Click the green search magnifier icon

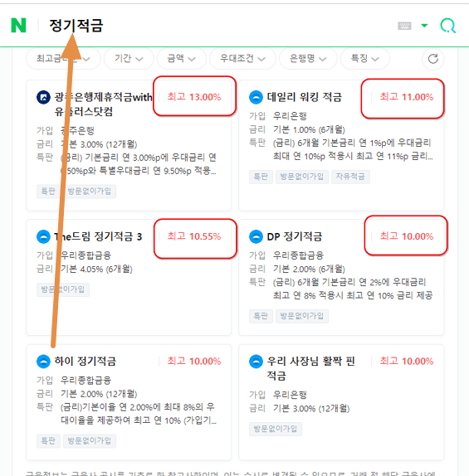click(448, 26)
